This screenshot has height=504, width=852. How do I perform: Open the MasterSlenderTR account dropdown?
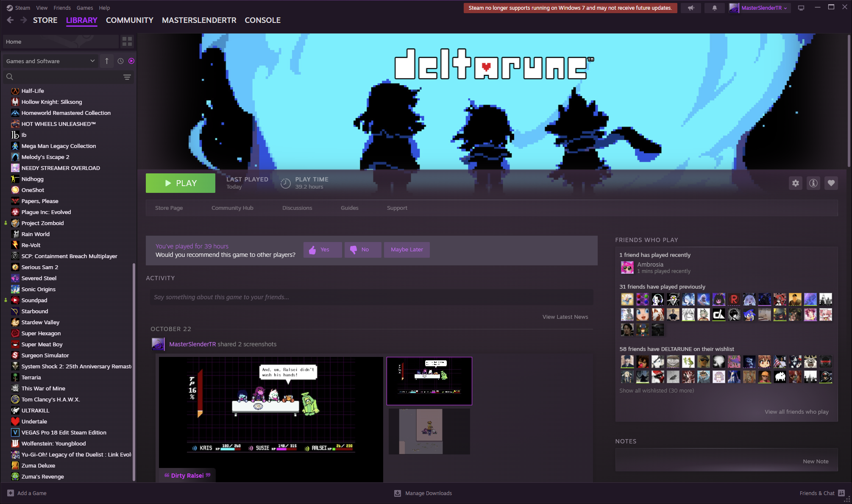coord(759,8)
